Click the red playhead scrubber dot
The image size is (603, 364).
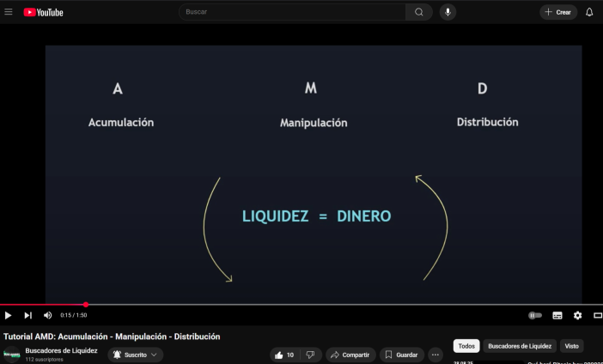pyautogui.click(x=86, y=305)
